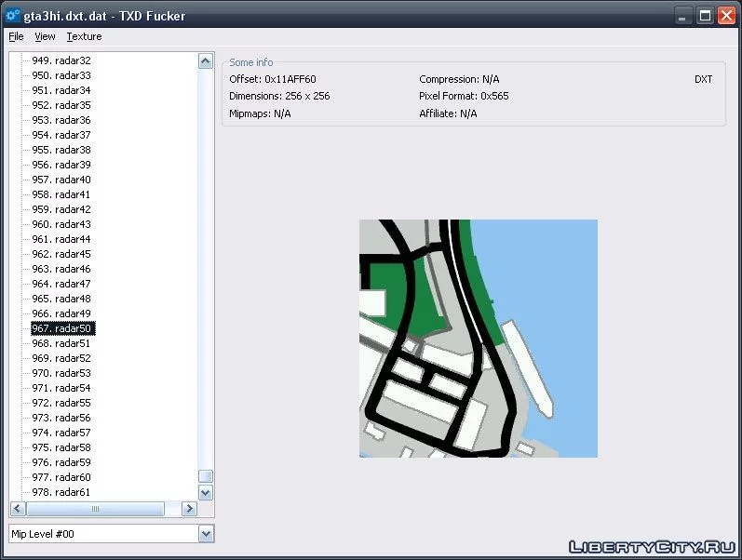Click the Affiliate: N/A text
This screenshot has height=560, width=742.
(x=448, y=114)
